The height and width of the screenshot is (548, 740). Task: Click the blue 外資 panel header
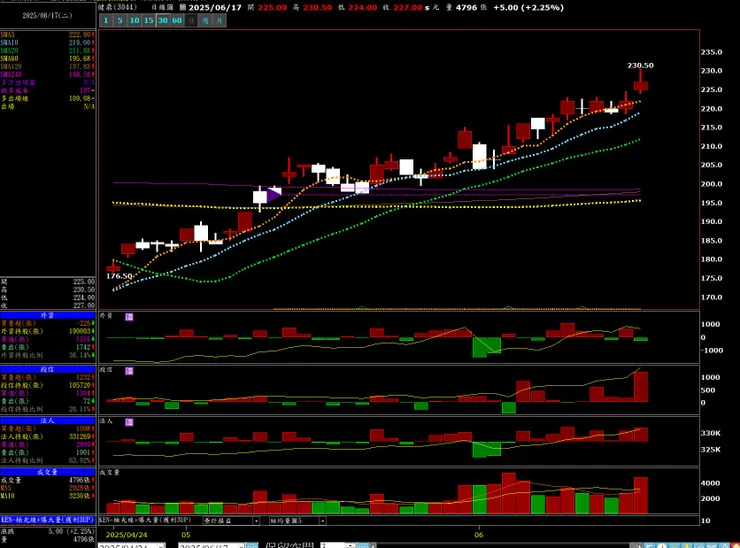coord(47,315)
